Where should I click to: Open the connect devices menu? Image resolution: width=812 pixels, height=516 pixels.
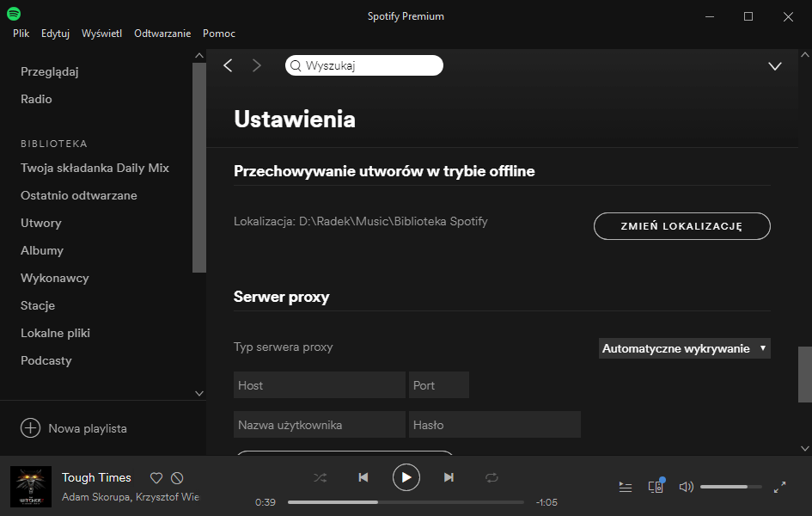coord(656,486)
